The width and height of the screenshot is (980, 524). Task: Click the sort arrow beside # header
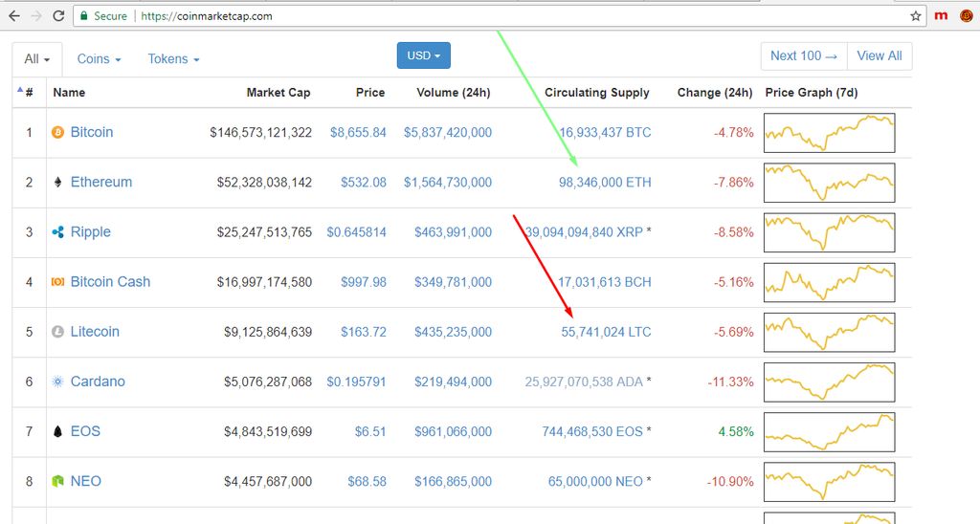[x=19, y=90]
